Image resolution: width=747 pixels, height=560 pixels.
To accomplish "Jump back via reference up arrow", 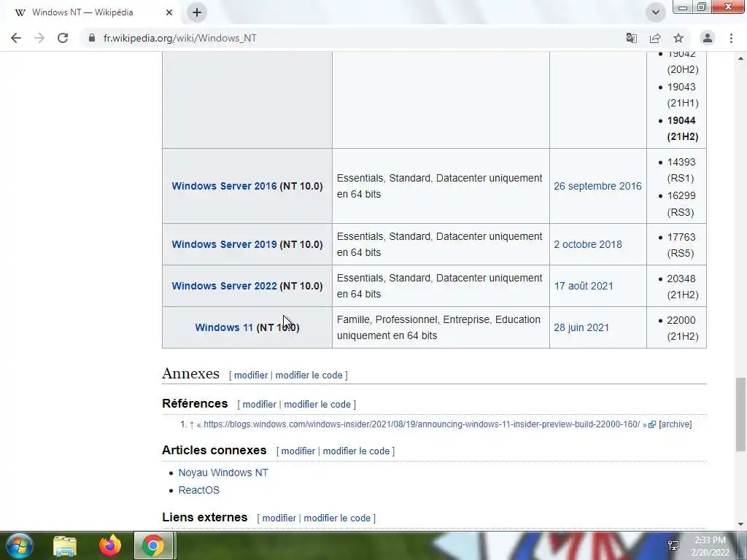I will click(x=192, y=425).
